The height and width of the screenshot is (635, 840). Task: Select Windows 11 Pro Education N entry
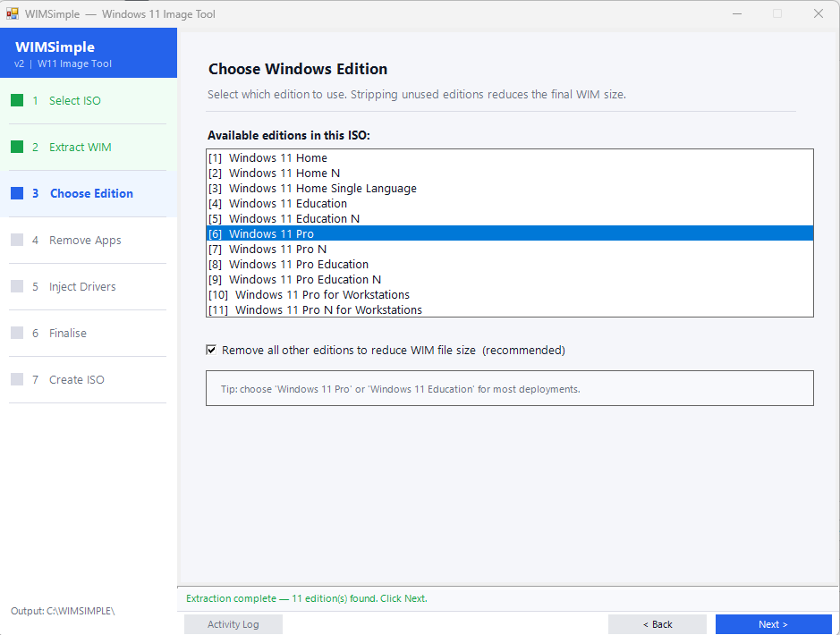304,280
